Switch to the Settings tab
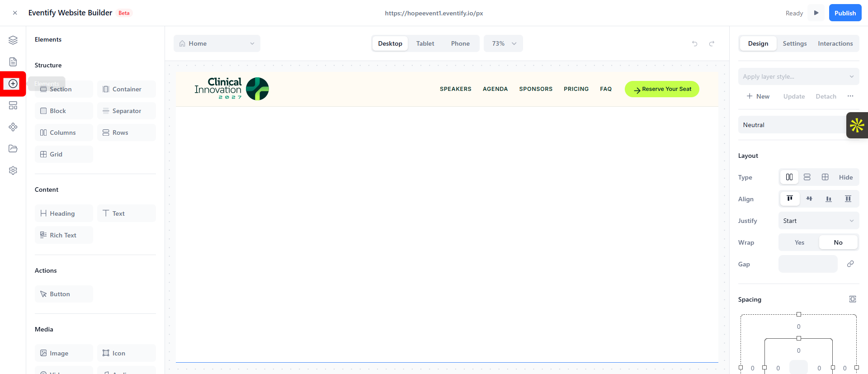Viewport: 868px width, 374px height. 795,43
